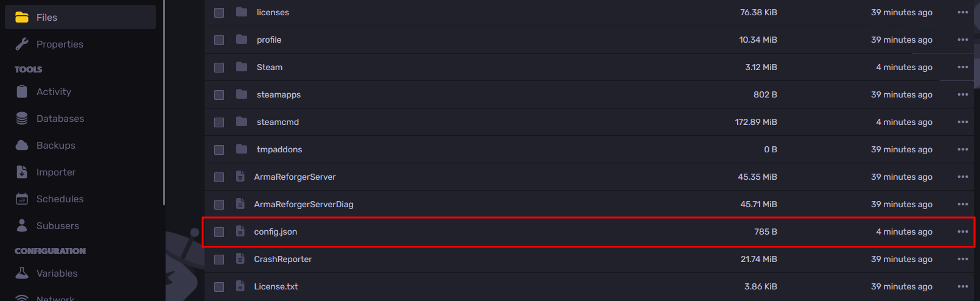The image size is (980, 301).
Task: Click the Schedules calendar icon
Action: tap(22, 199)
